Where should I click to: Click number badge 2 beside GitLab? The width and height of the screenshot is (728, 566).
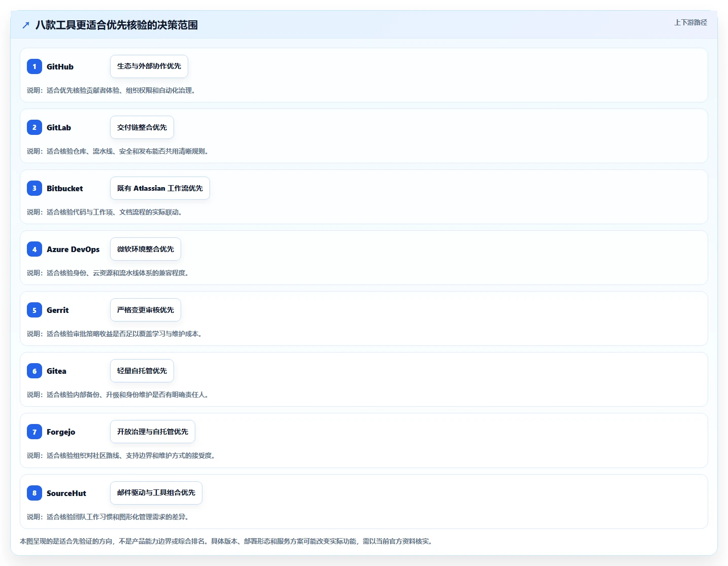pyautogui.click(x=34, y=127)
